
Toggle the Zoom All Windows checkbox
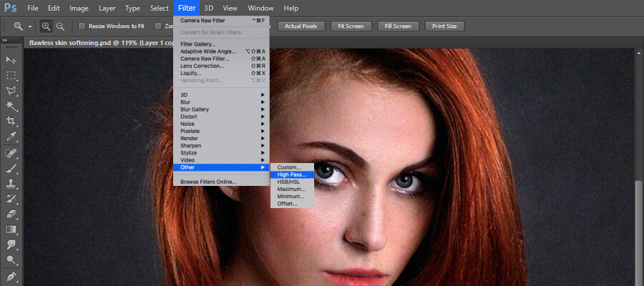tap(157, 26)
